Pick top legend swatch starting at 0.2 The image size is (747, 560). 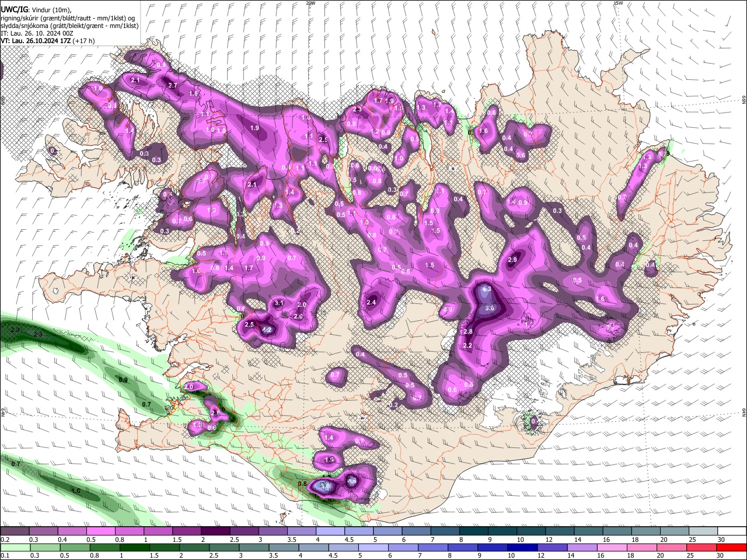(x=15, y=531)
